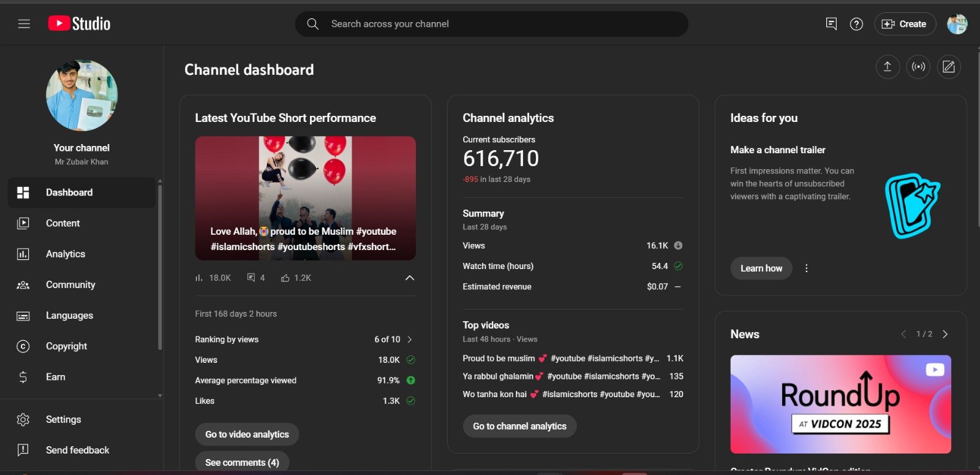
Task: Go to next News item arrow
Action: 945,334
